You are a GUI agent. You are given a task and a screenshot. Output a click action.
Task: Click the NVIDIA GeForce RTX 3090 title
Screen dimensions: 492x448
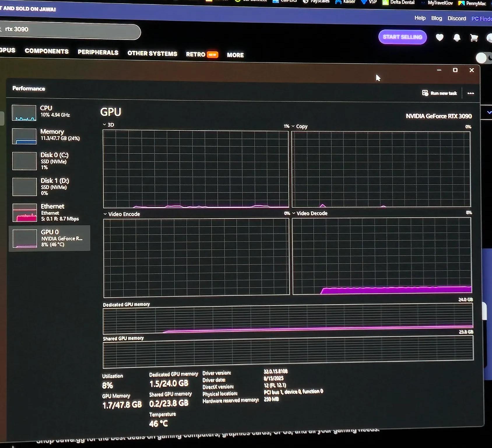point(439,116)
